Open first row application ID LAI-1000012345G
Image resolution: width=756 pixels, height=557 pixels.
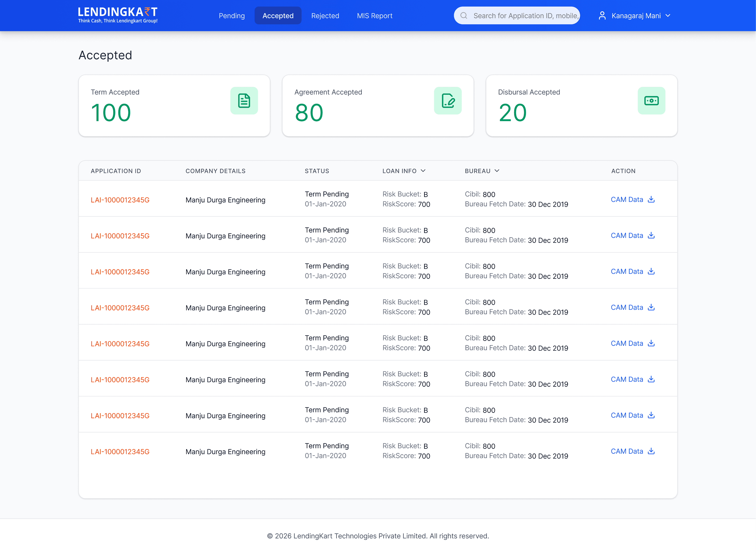point(120,200)
